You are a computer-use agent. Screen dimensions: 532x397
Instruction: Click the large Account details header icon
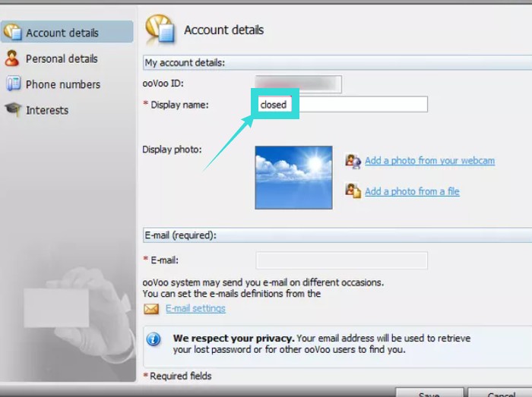(160, 30)
